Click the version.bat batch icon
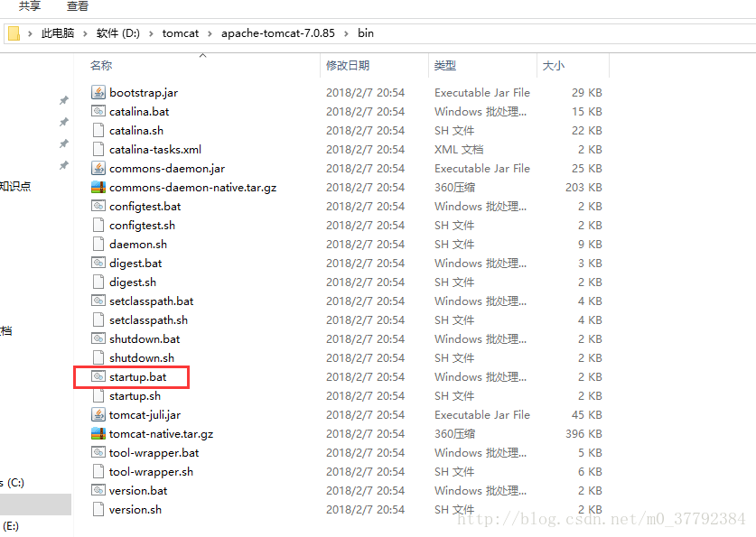This screenshot has height=537, width=756. point(98,490)
